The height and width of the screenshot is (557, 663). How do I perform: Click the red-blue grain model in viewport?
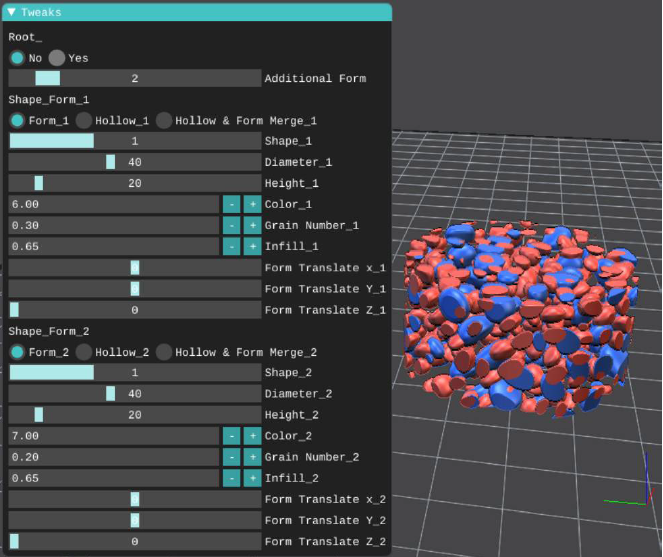click(x=520, y=320)
